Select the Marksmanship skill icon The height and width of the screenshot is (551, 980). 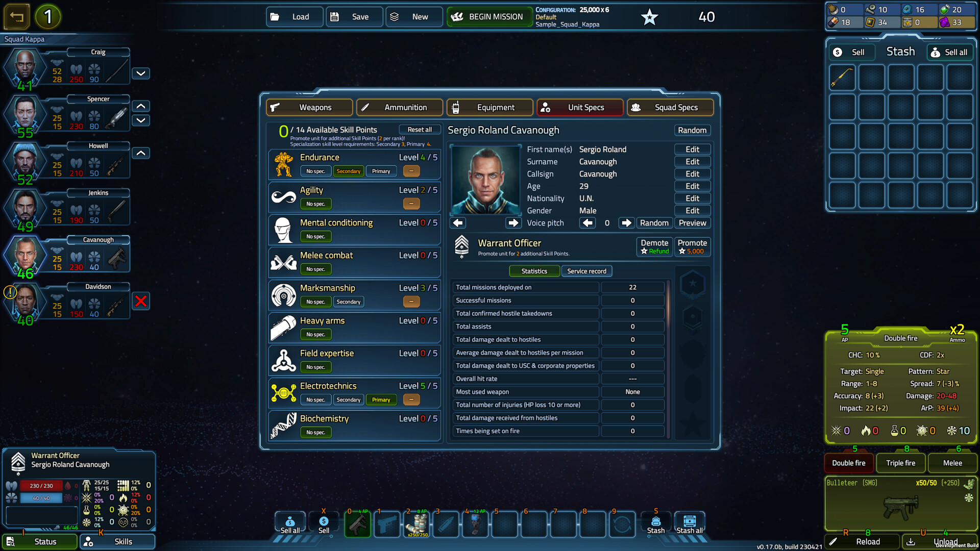(284, 294)
